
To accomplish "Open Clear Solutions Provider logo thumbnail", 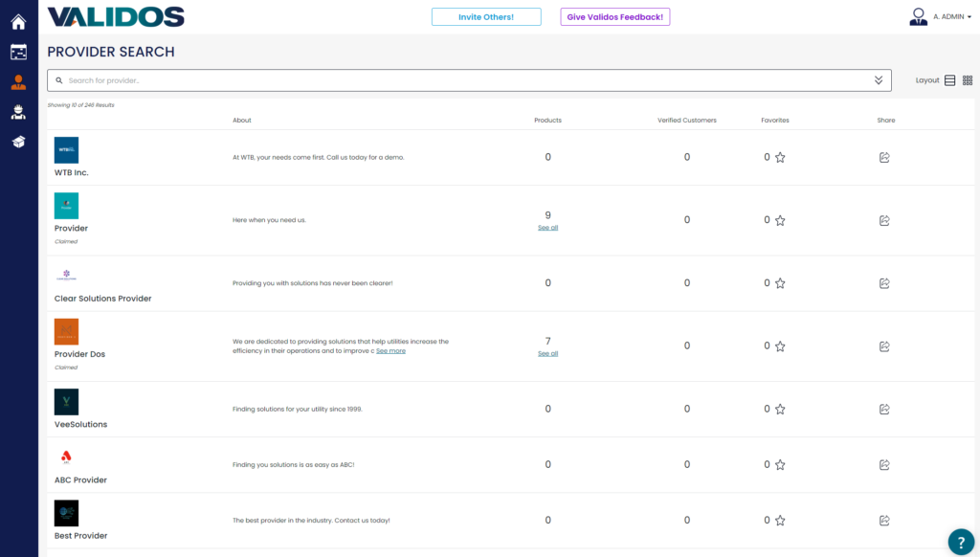I will [x=66, y=275].
